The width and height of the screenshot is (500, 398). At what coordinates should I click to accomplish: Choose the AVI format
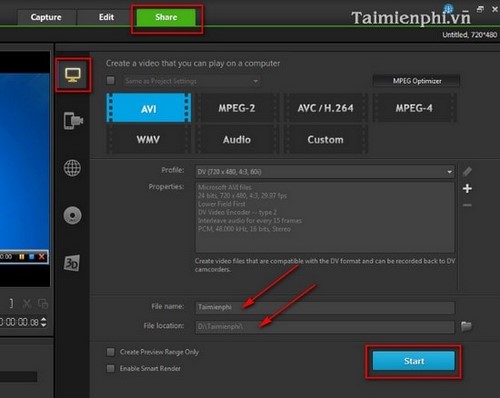point(149,108)
